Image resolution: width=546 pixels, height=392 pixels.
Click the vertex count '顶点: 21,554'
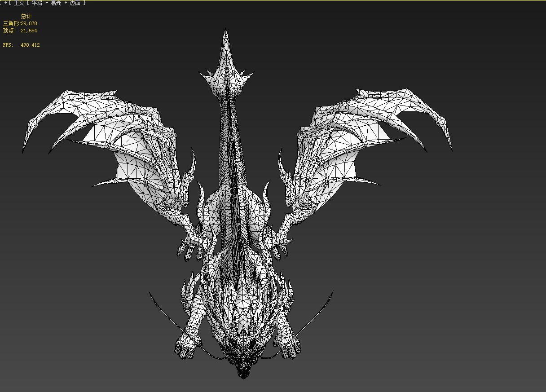click(20, 31)
